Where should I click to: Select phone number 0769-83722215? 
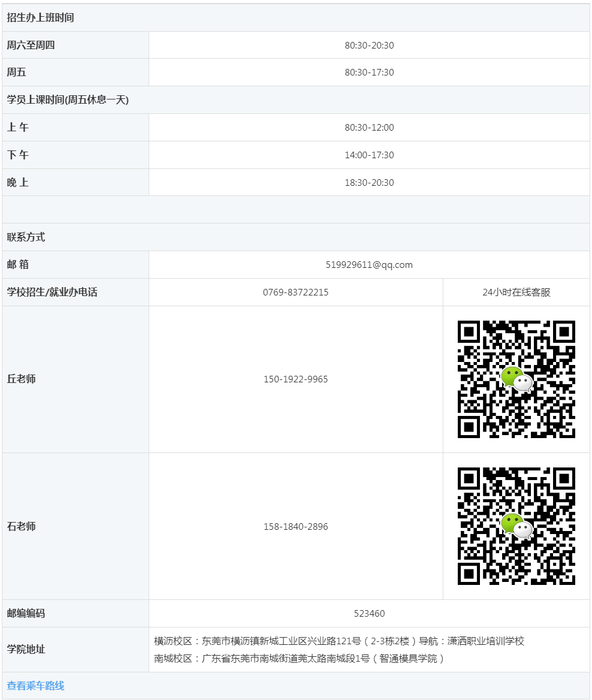[x=295, y=292]
